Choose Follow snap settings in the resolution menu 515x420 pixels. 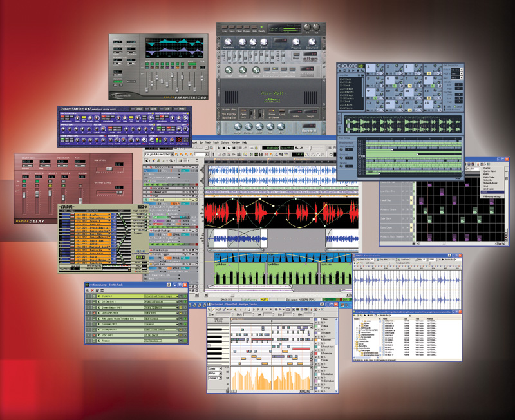tap(492, 196)
